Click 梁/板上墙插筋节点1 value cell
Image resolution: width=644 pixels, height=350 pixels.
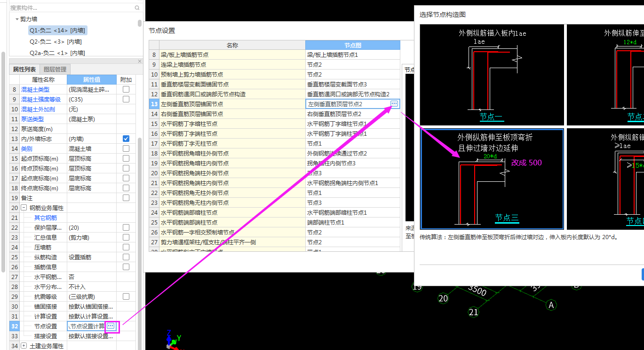pos(353,54)
